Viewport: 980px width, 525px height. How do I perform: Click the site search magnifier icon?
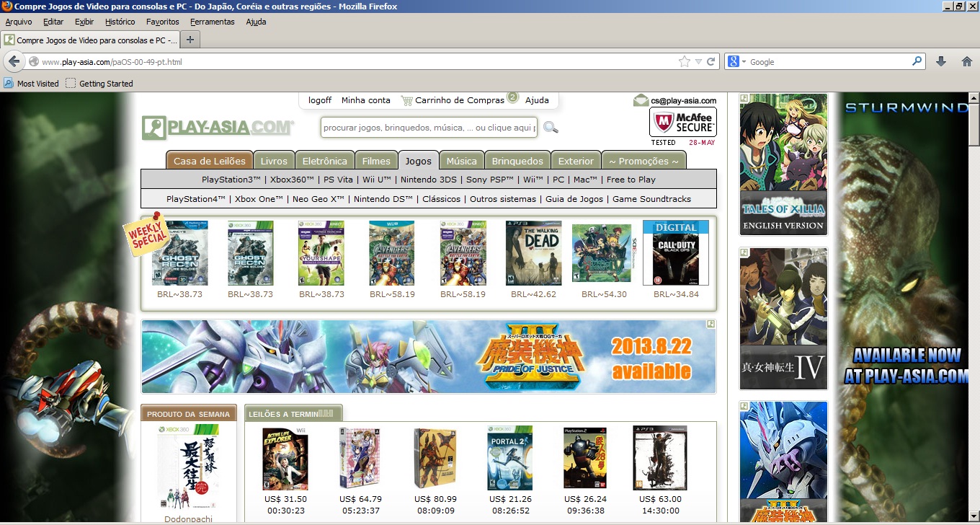coord(551,128)
